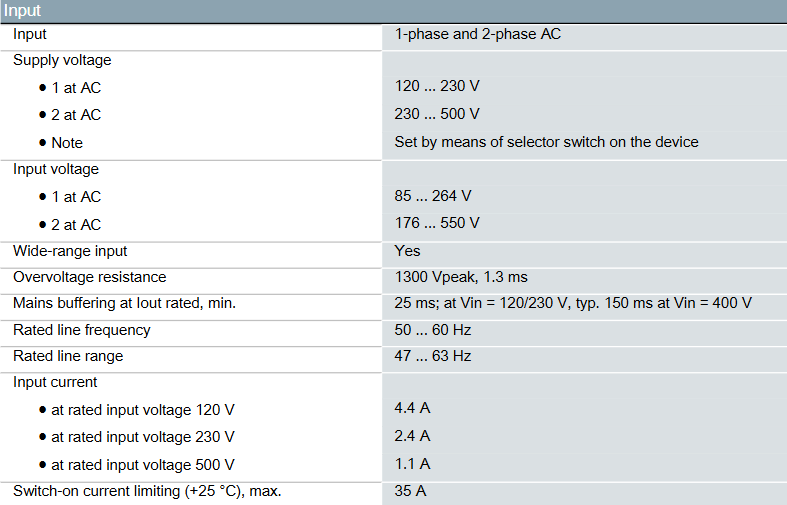787x505 pixels.
Task: Click the 'Supply voltage' row label
Action: click(x=62, y=60)
